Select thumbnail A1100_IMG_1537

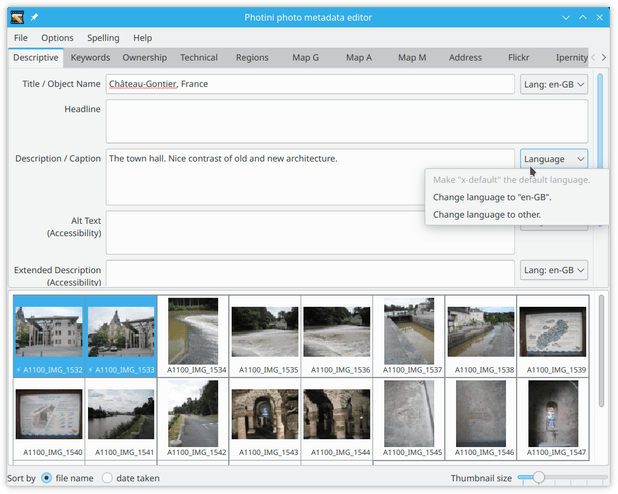tap(409, 336)
